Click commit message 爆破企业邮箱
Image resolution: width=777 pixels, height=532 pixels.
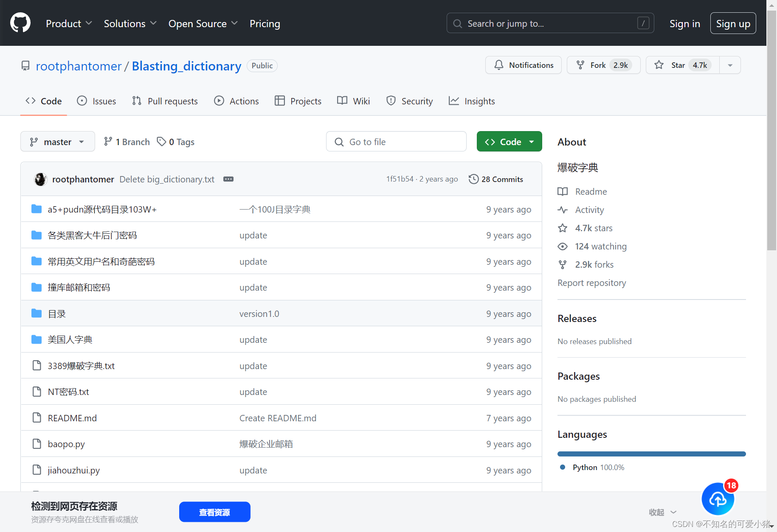pyautogui.click(x=266, y=444)
